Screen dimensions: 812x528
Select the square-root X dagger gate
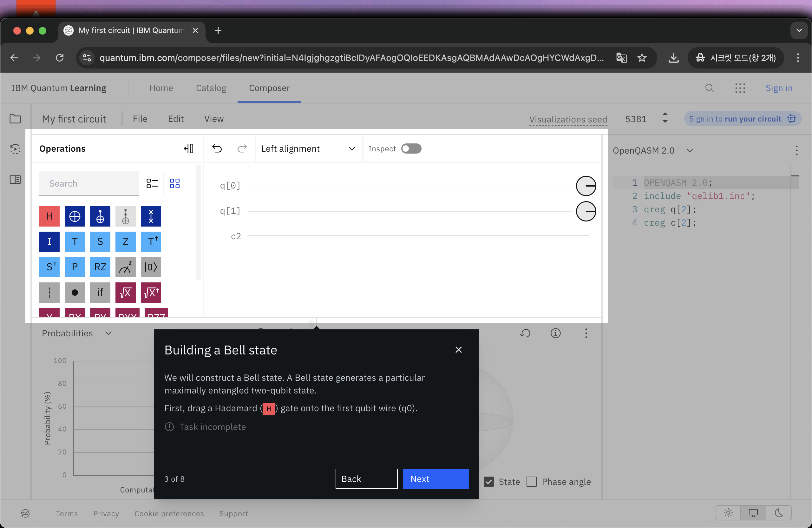click(x=151, y=293)
